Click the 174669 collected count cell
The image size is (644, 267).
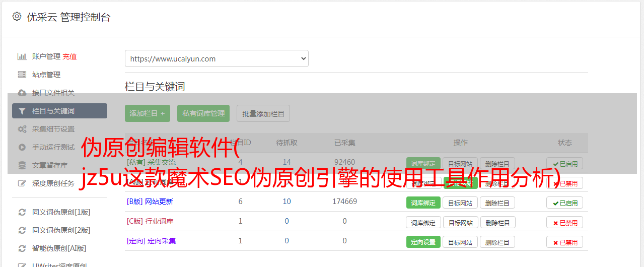(344, 202)
